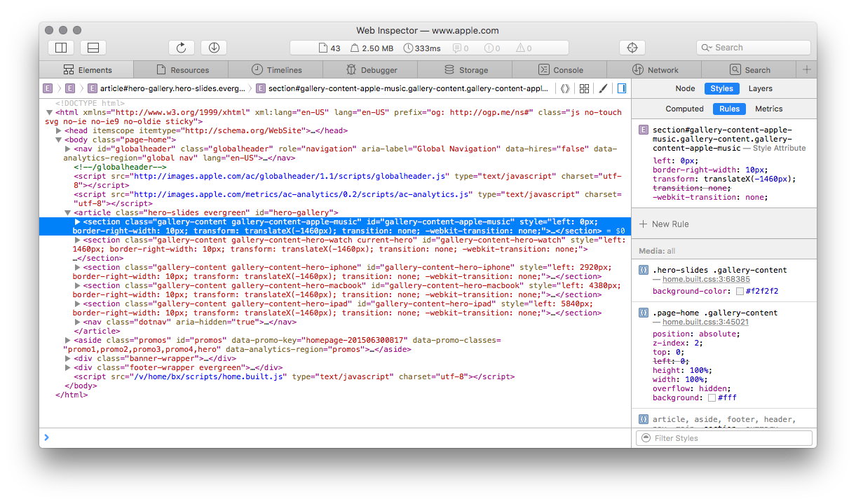Switch sidebar to Node panel
This screenshot has height=504, width=856.
pos(685,88)
